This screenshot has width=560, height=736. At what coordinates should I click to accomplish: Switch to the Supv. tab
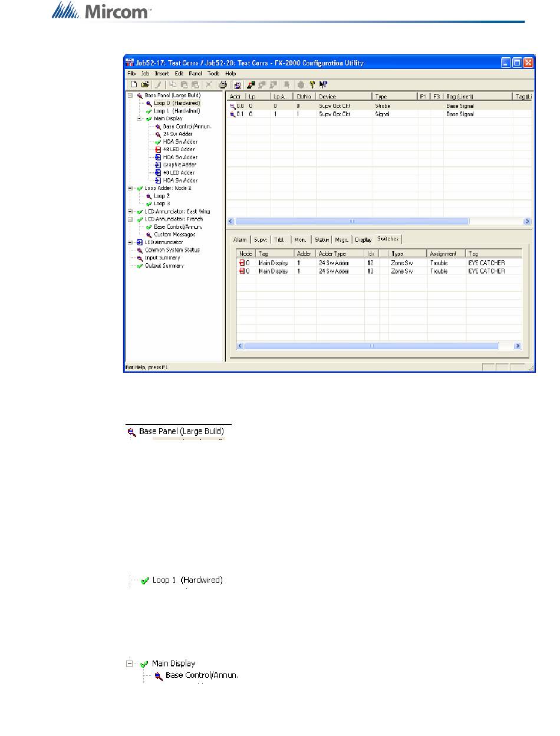pos(260,240)
